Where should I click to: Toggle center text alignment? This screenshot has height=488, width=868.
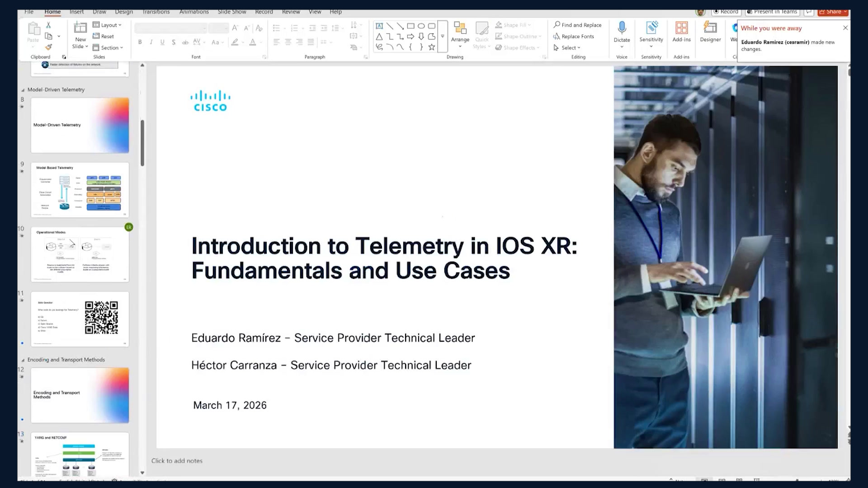click(288, 42)
